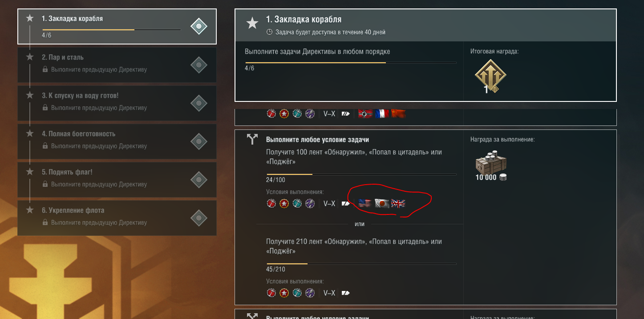
Task: Click the fork icon beside Выполните любое условие задачи
Action: tap(252, 140)
